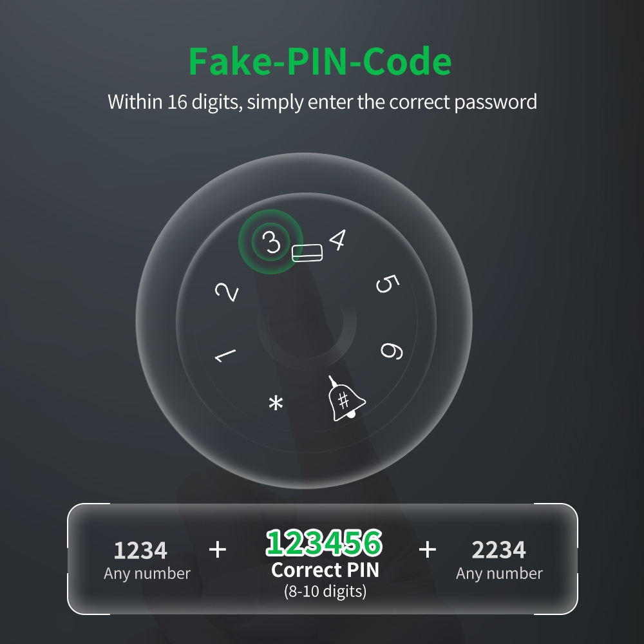The image size is (644, 644).
Task: Tap the 4 key on the lock keypad
Action: click(x=337, y=240)
